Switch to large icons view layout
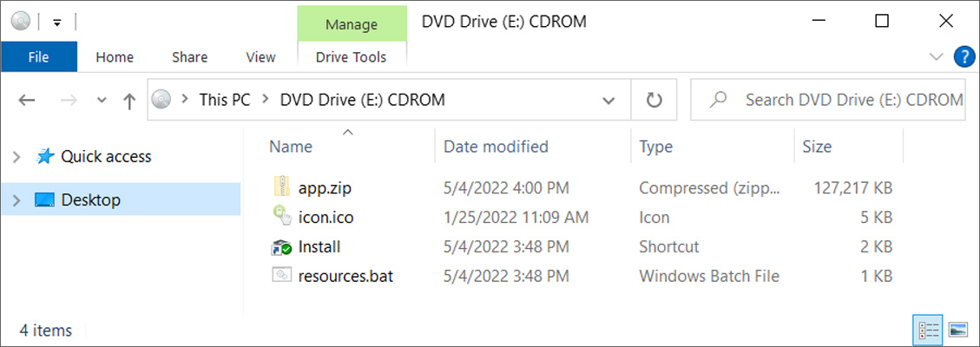Screen dimensions: 980x347 click(957, 330)
